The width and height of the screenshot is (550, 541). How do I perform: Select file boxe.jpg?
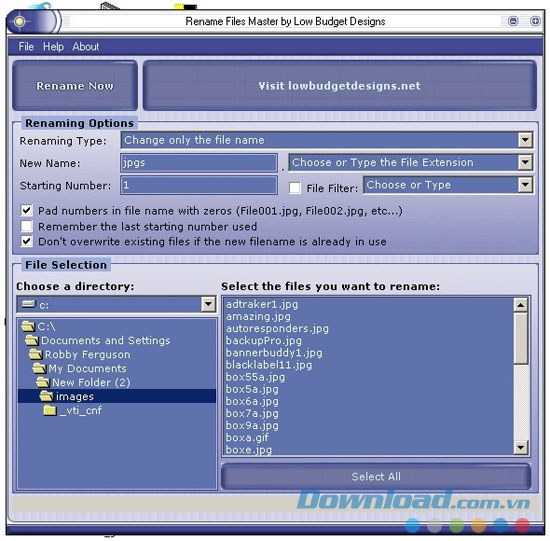[x=249, y=449]
